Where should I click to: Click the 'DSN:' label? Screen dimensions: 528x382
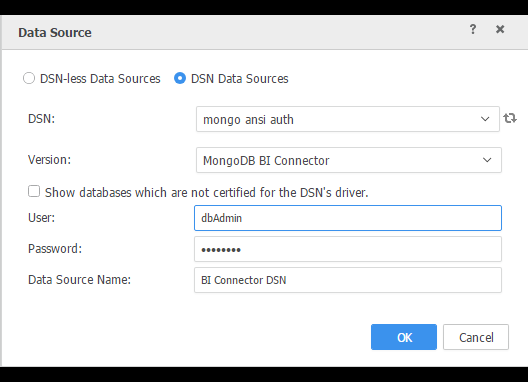(41, 119)
